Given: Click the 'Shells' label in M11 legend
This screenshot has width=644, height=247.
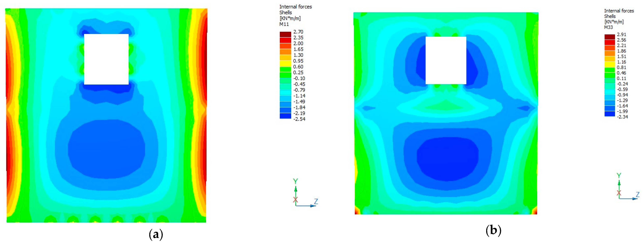Looking at the screenshot, I should 286,13.
